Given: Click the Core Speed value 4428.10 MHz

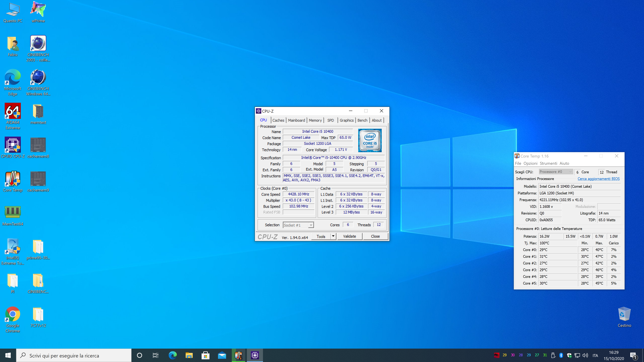Looking at the screenshot, I should (299, 194).
